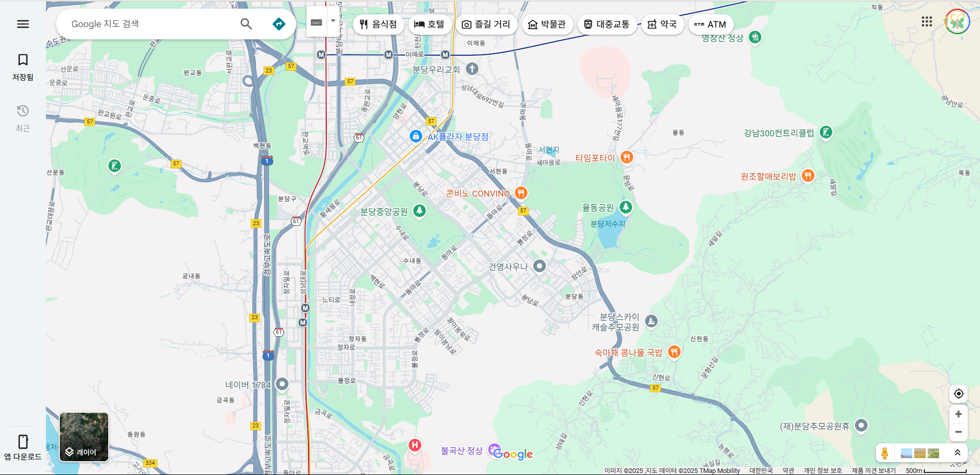This screenshot has width=980, height=475.
Task: Toggle the 500m map scale units
Action: [936, 470]
